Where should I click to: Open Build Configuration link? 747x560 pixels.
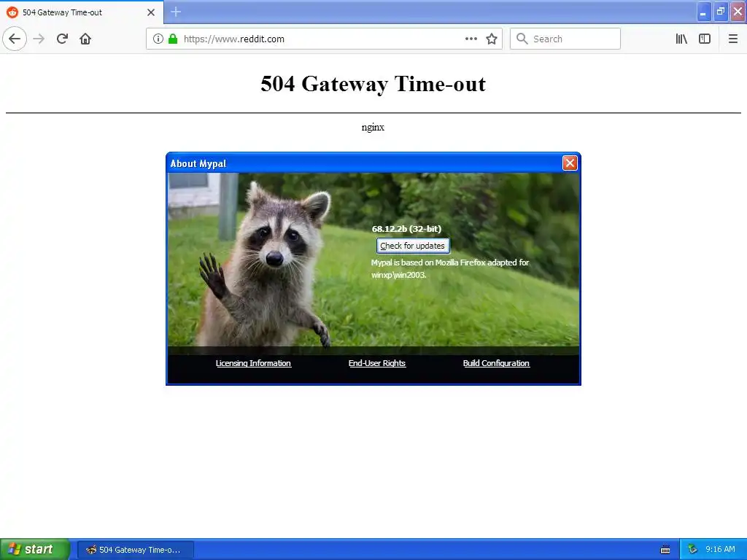pos(496,363)
